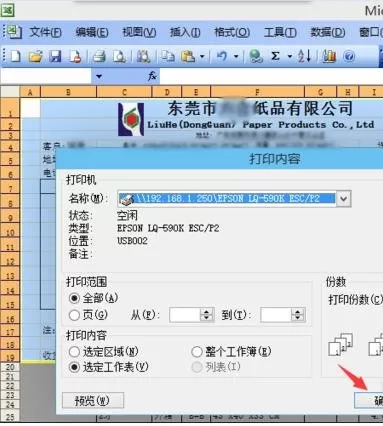Select column C header

pyautogui.click(x=124, y=92)
